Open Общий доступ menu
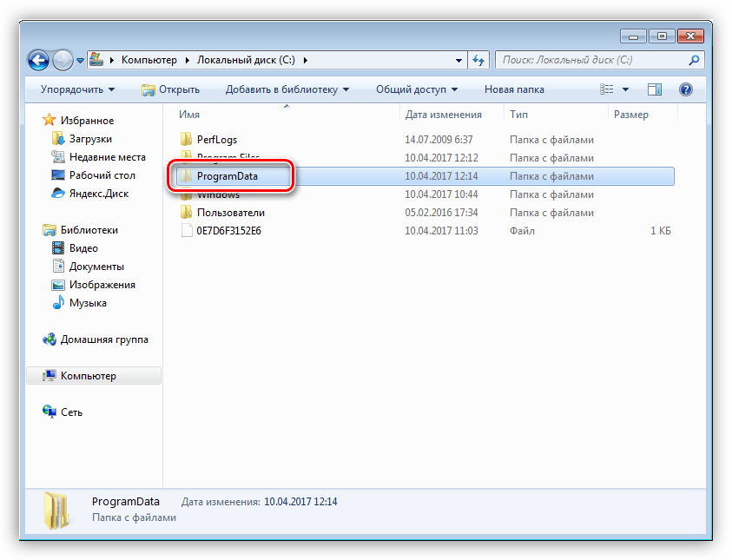Screen dimensions: 732x560 click(x=417, y=89)
